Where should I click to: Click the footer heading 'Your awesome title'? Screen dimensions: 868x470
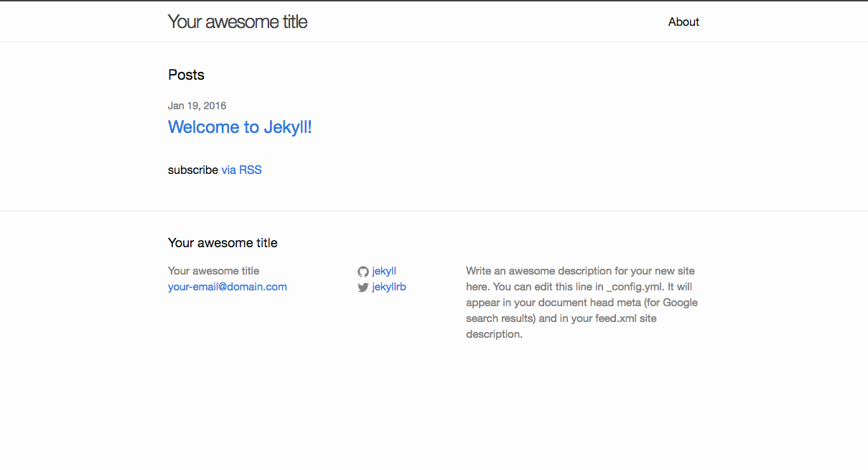point(223,243)
